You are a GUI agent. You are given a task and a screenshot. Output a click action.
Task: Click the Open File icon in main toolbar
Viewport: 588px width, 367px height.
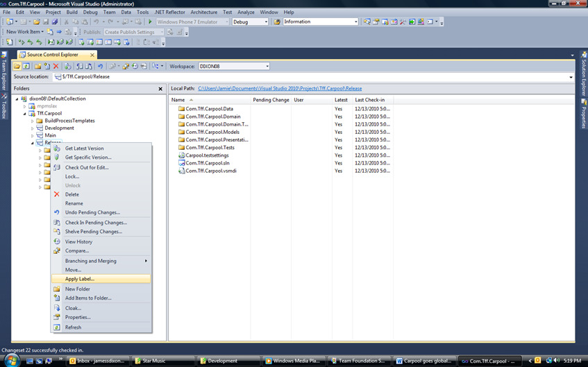click(37, 22)
